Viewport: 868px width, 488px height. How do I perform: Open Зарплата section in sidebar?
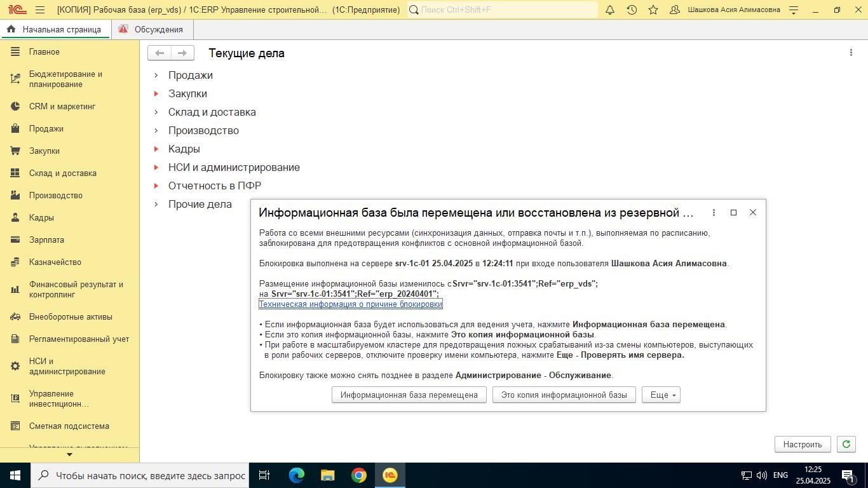(x=46, y=240)
